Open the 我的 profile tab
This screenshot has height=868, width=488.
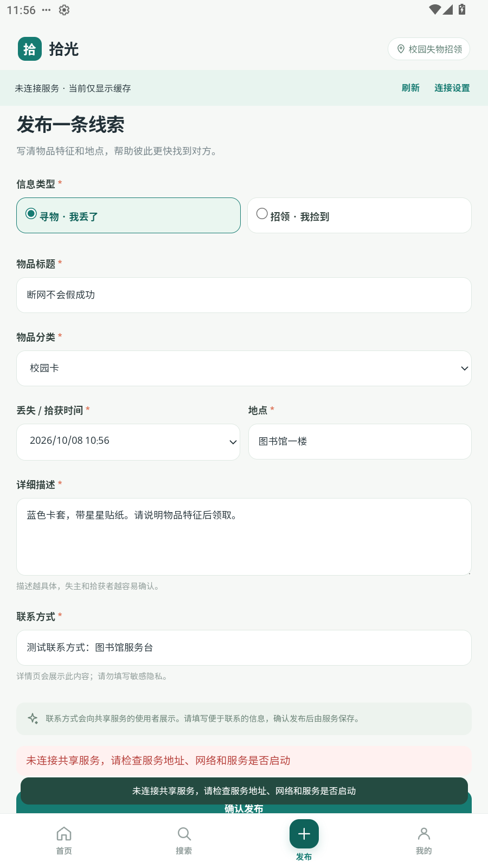pos(424,840)
